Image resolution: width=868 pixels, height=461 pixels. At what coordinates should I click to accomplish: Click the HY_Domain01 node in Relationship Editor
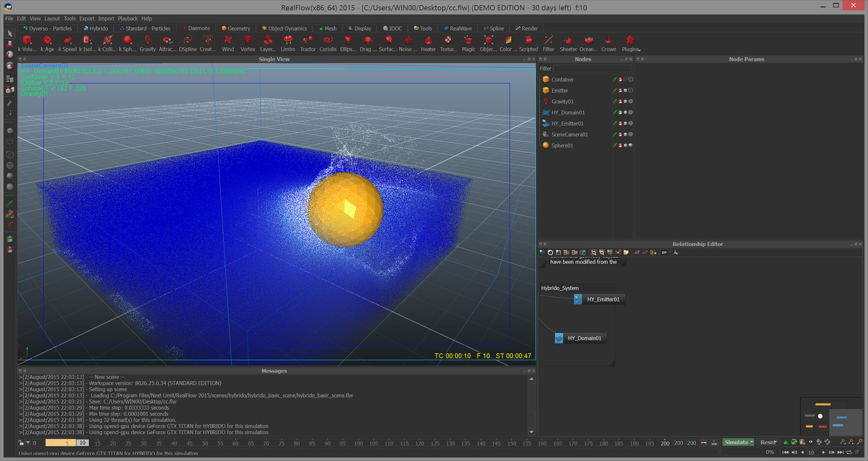click(580, 338)
